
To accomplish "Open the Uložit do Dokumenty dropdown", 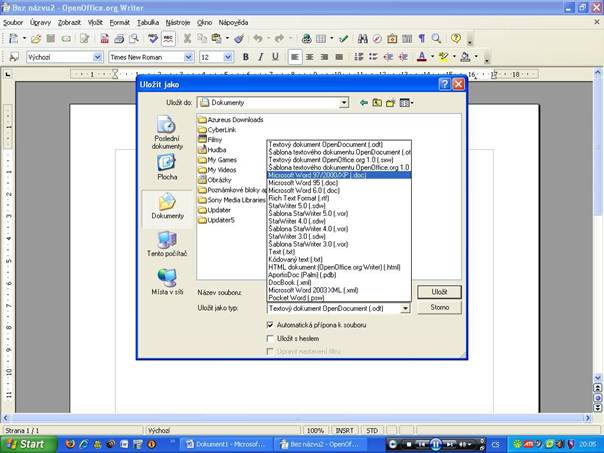I will click(344, 103).
